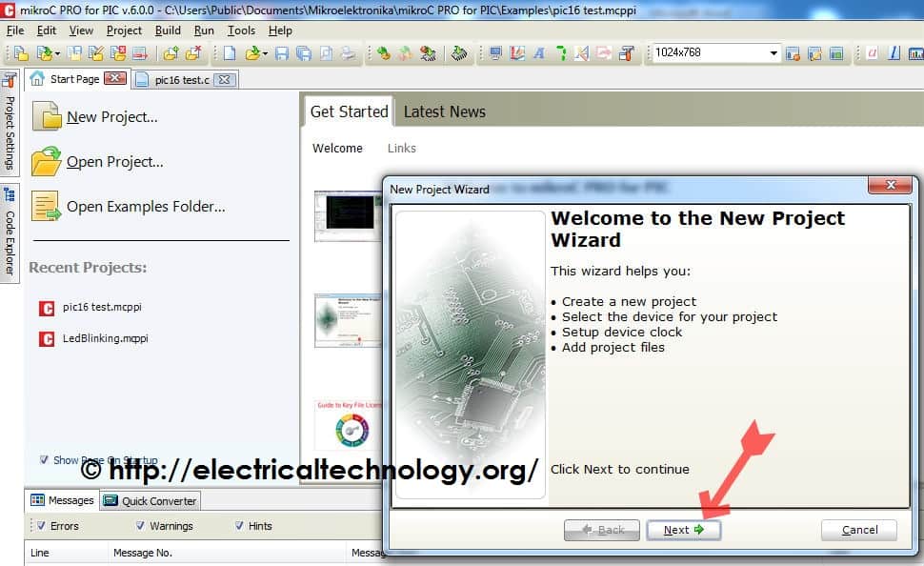Click the Build toolbar icon
Image resolution: width=924 pixels, height=566 pixels.
click(384, 53)
